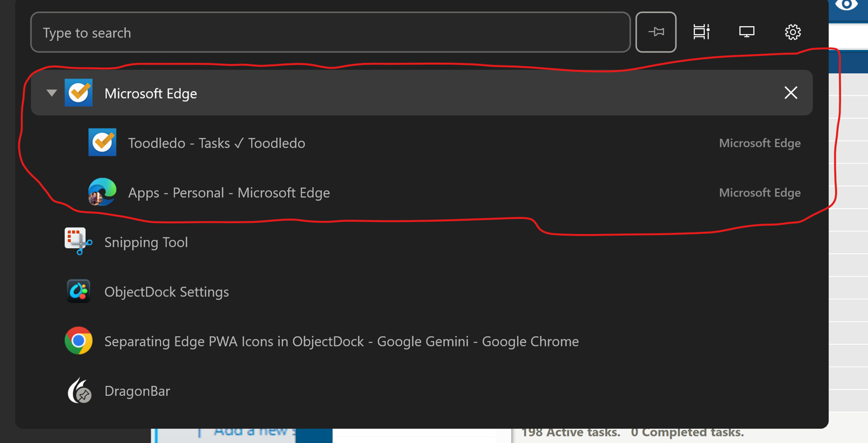Select Apps - Personal - Microsoft Edge entry
The image size is (868, 443).
422,192
